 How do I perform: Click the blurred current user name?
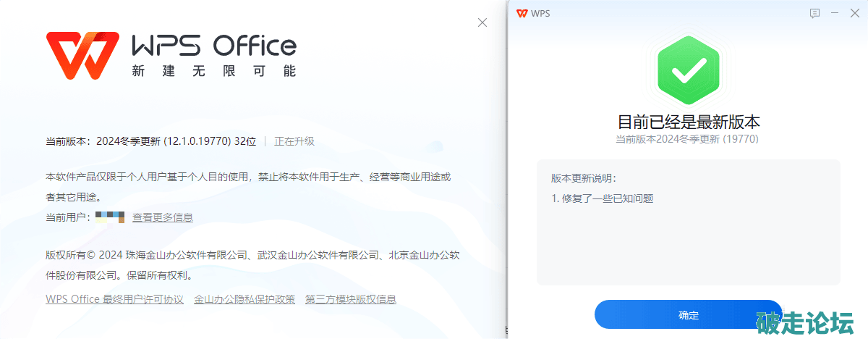(110, 217)
